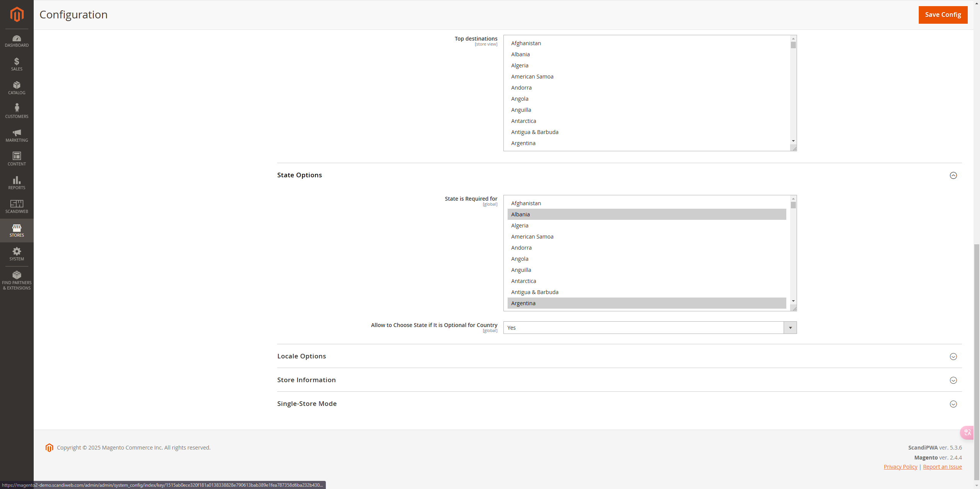Open the System gear menu

pyautogui.click(x=16, y=254)
